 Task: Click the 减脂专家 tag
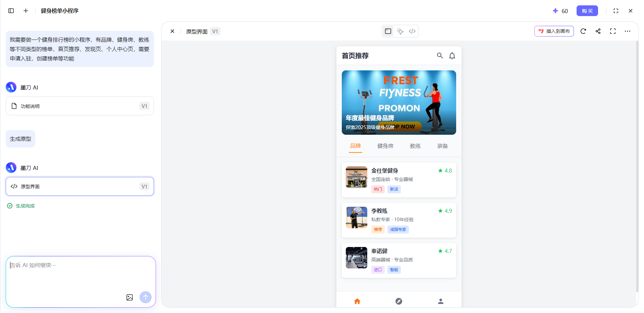[x=398, y=230]
